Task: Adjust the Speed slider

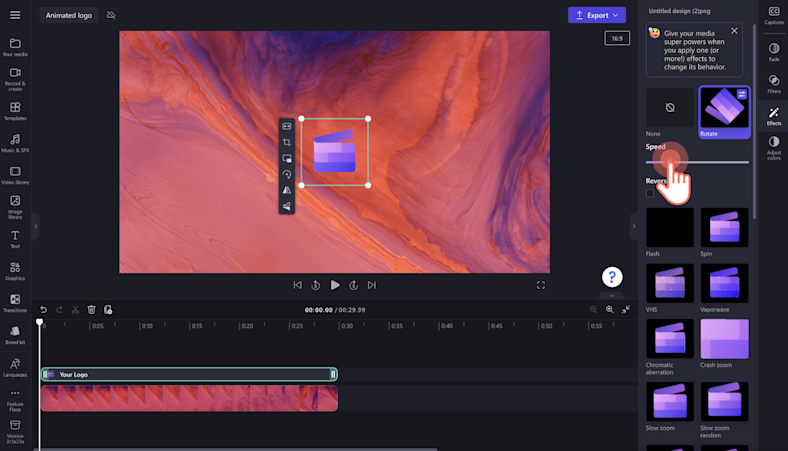Action: pyautogui.click(x=697, y=162)
